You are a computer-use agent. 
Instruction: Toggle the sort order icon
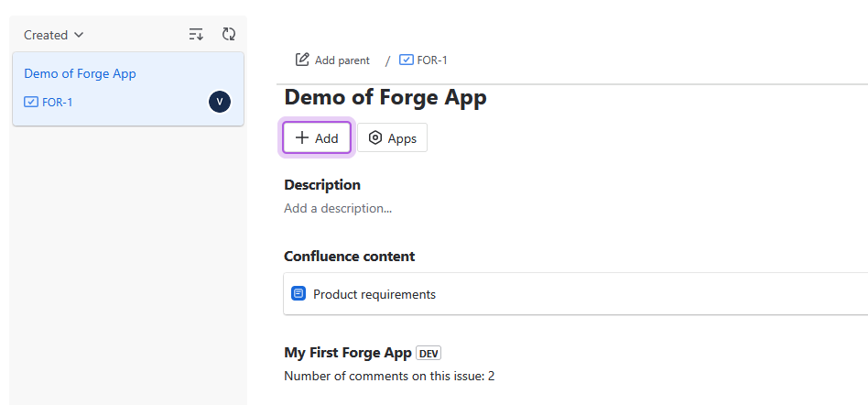pyautogui.click(x=196, y=34)
